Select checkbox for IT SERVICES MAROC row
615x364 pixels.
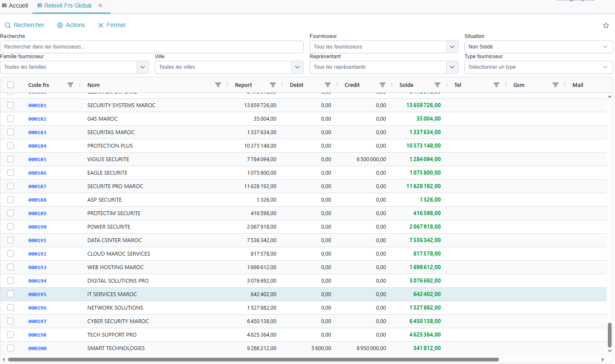pyautogui.click(x=11, y=294)
